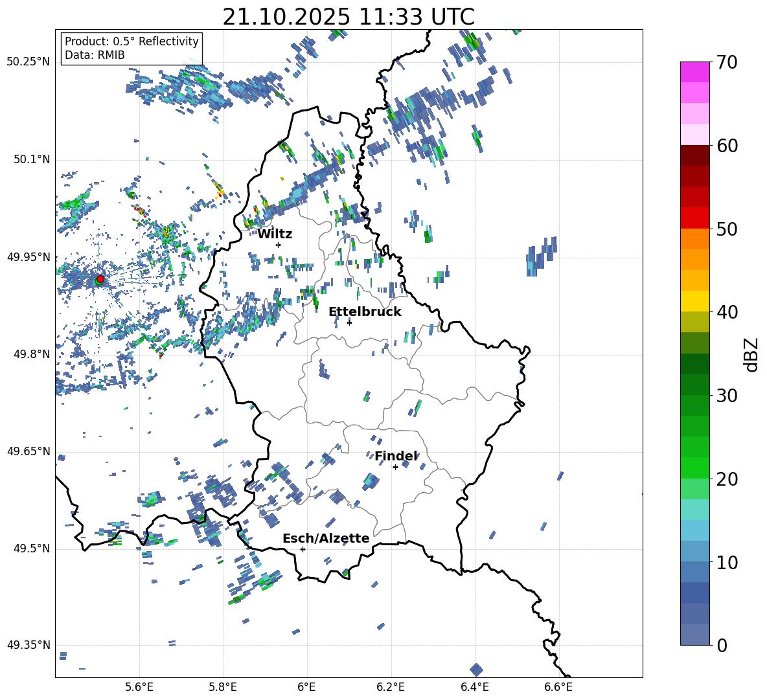Click the 6.4°E longitude label
Screen dimensions: 767x700
click(474, 687)
